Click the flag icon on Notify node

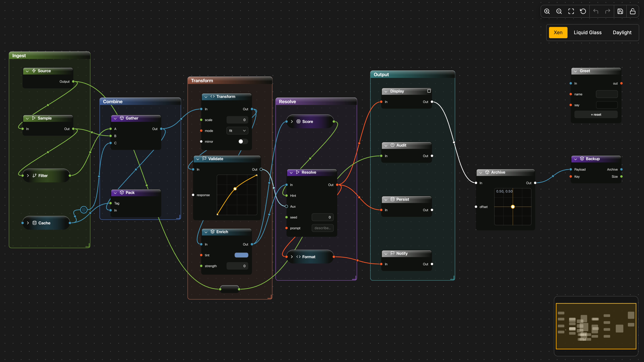click(392, 253)
